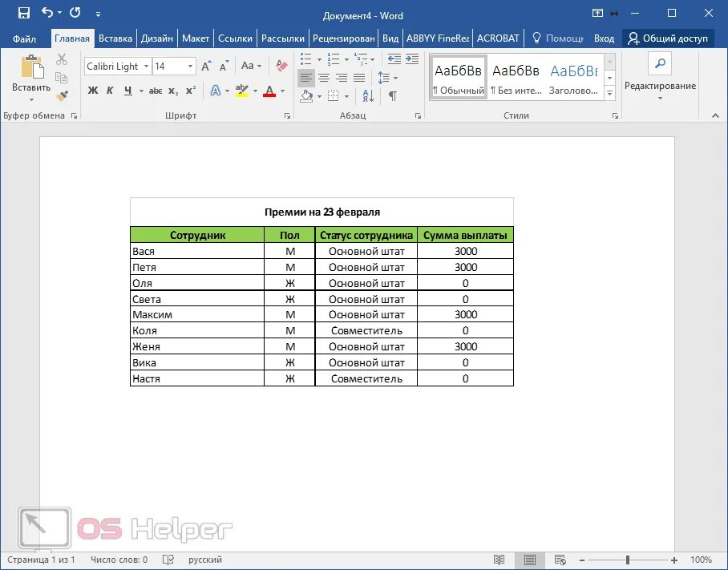
Task: Apply the Без интервала style
Action: [516, 78]
